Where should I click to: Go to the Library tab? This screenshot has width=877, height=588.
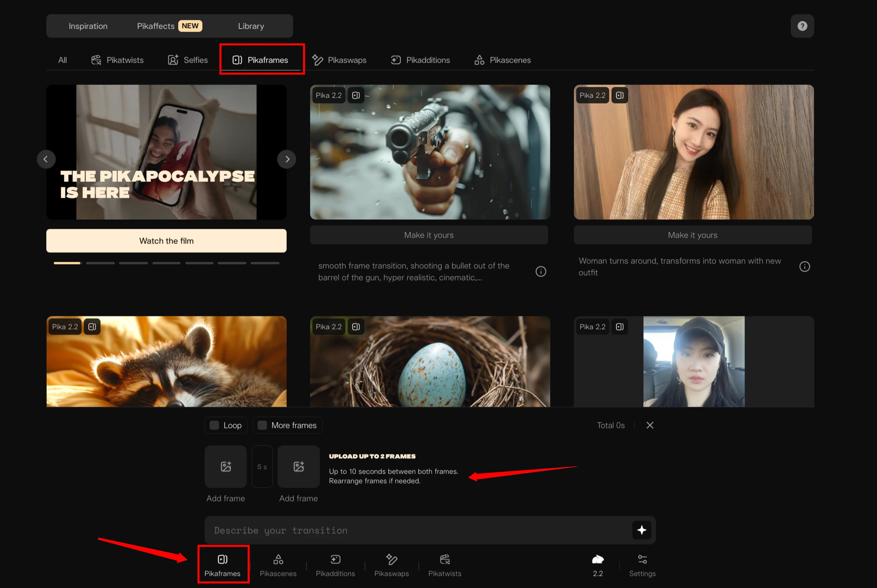(251, 26)
